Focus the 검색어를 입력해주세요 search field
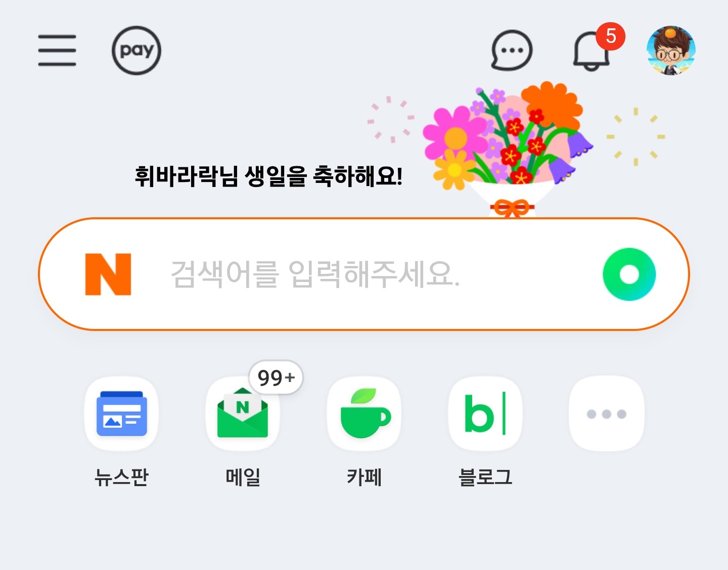This screenshot has width=728, height=570. [x=364, y=274]
